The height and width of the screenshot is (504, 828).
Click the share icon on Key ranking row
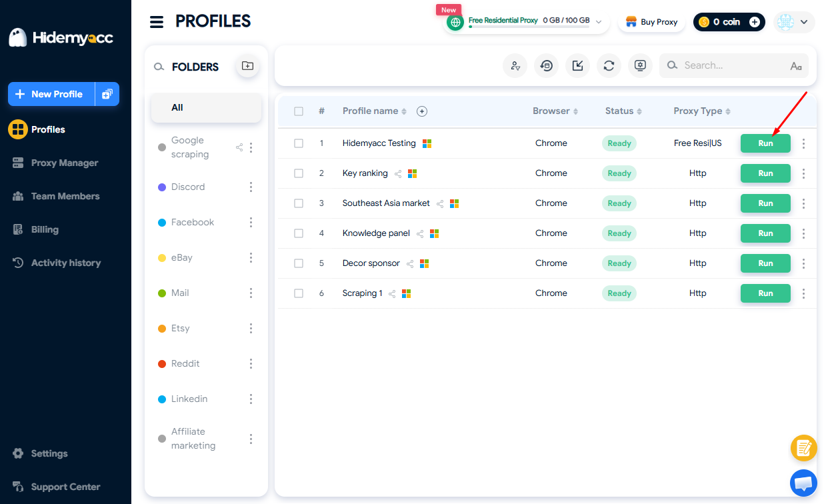pyautogui.click(x=398, y=173)
